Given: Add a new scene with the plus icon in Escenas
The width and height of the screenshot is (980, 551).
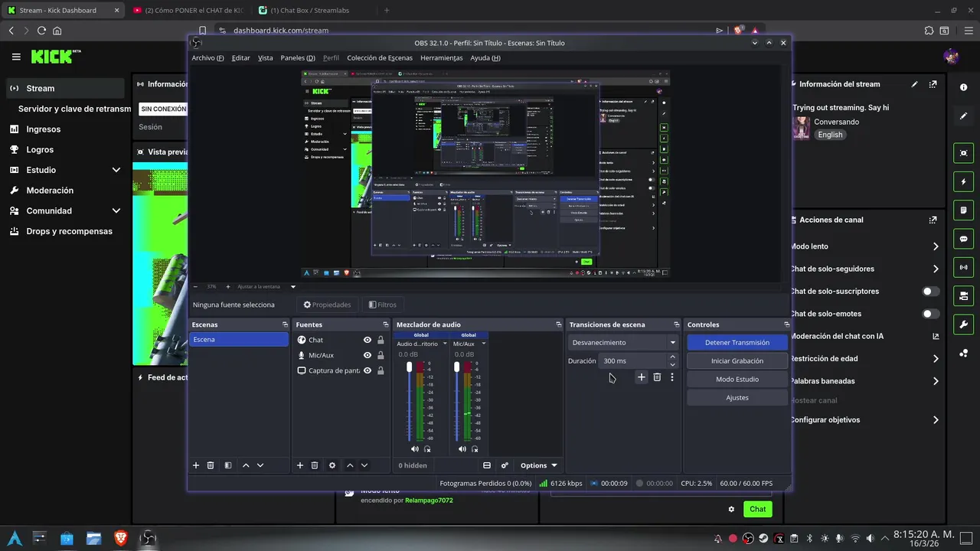Looking at the screenshot, I should (x=196, y=465).
